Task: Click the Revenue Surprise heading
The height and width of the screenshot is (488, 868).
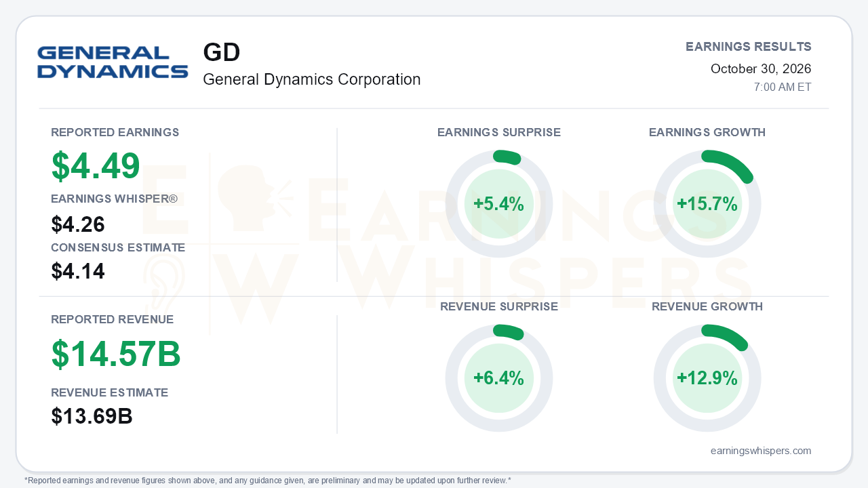Action: click(499, 306)
